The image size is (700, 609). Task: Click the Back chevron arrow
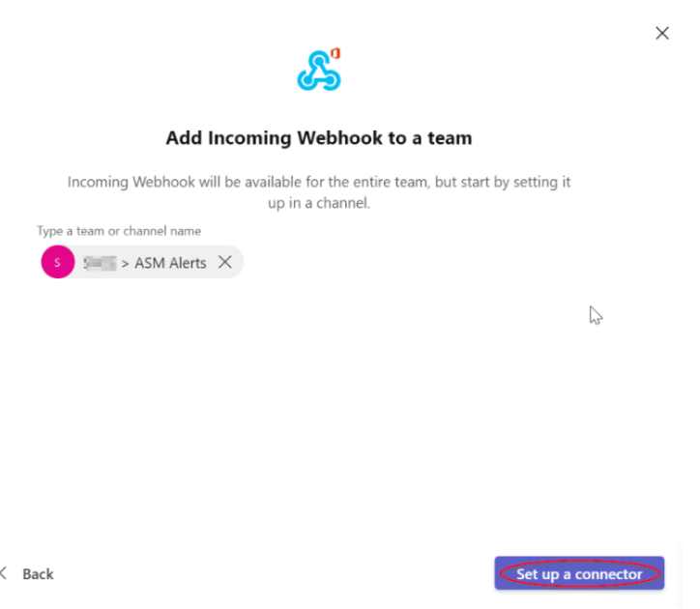tap(4, 573)
